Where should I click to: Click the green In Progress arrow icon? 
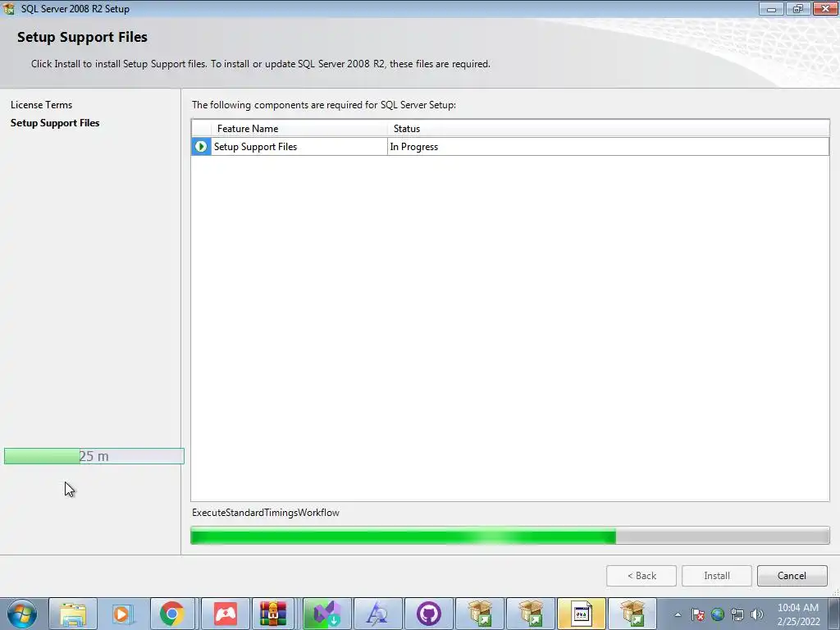pyautogui.click(x=201, y=146)
